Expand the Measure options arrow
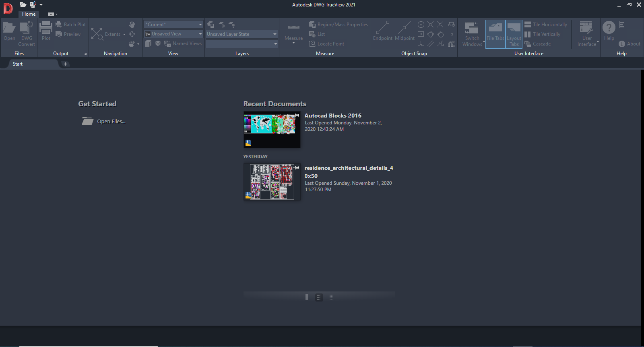Screen dimensions: 644x347 [x=294, y=43]
